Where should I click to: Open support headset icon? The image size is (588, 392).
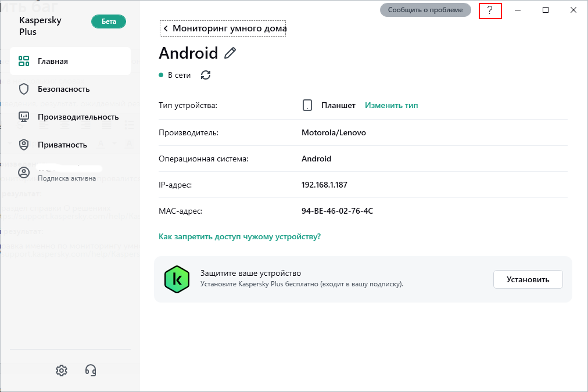(91, 371)
